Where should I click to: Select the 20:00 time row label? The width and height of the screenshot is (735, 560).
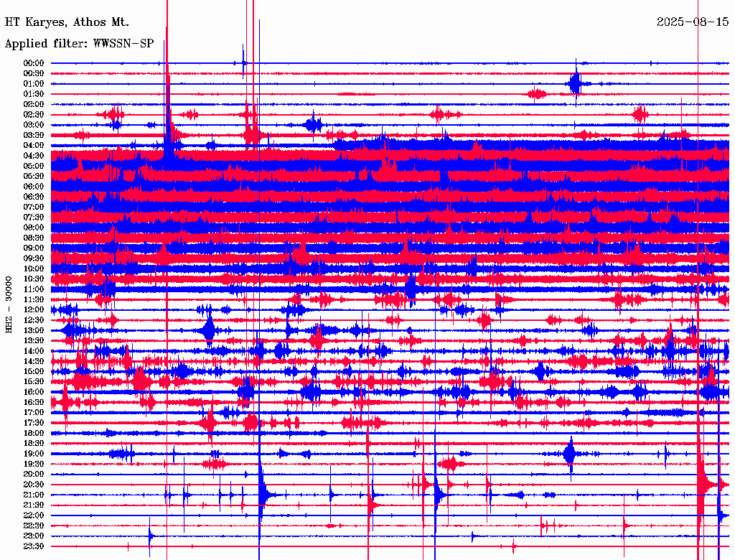(33, 474)
